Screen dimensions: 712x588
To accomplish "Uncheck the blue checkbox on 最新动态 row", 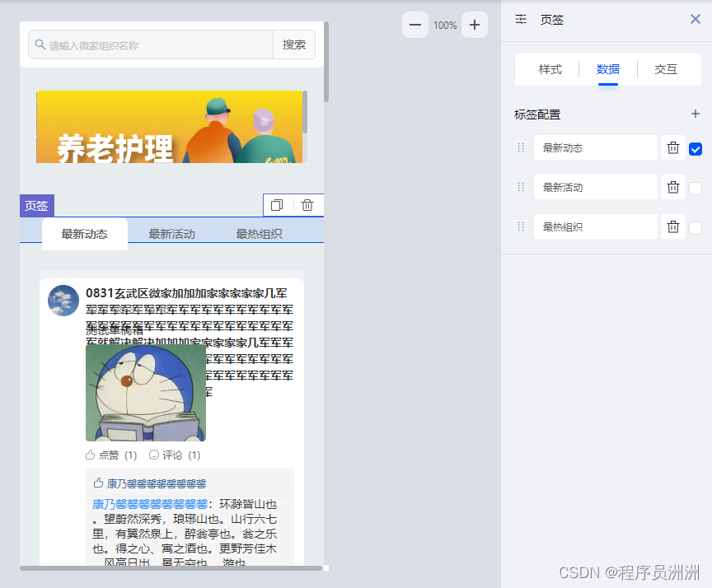I will coord(696,148).
